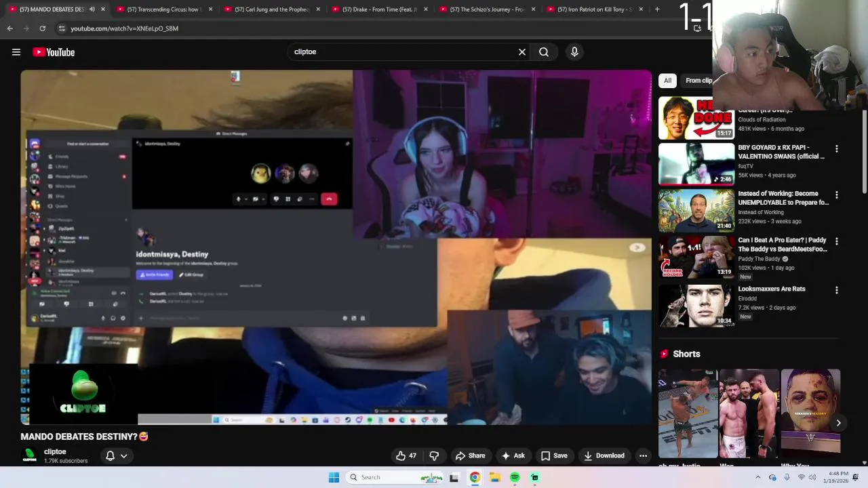Open Windows taskbar Search box
This screenshot has width=868, height=488.
click(x=395, y=477)
